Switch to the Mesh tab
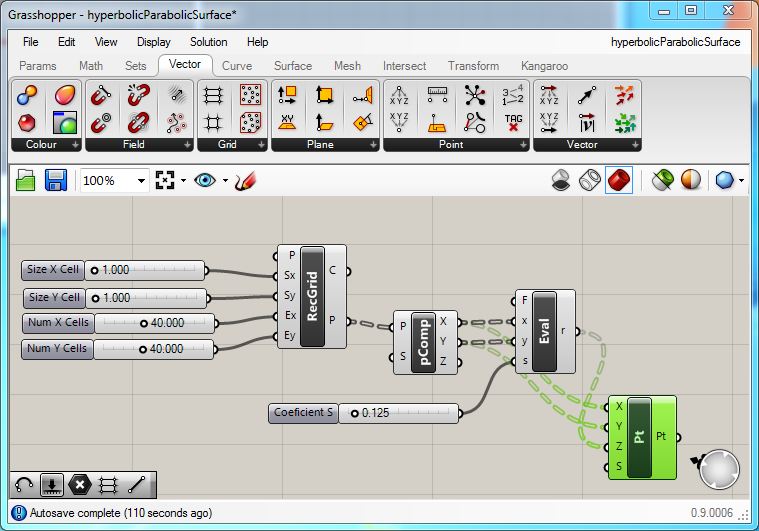Viewport: 759px width, 531px height. click(x=347, y=66)
